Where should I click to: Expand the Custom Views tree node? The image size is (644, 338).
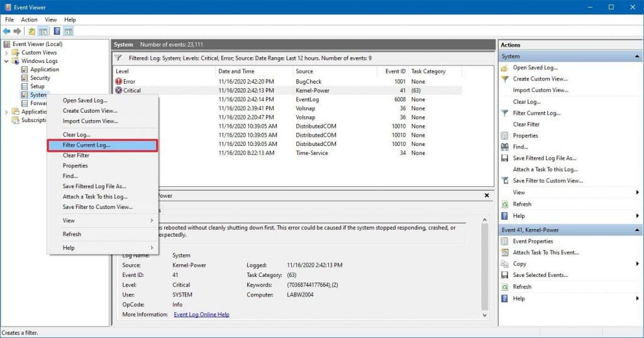point(7,53)
